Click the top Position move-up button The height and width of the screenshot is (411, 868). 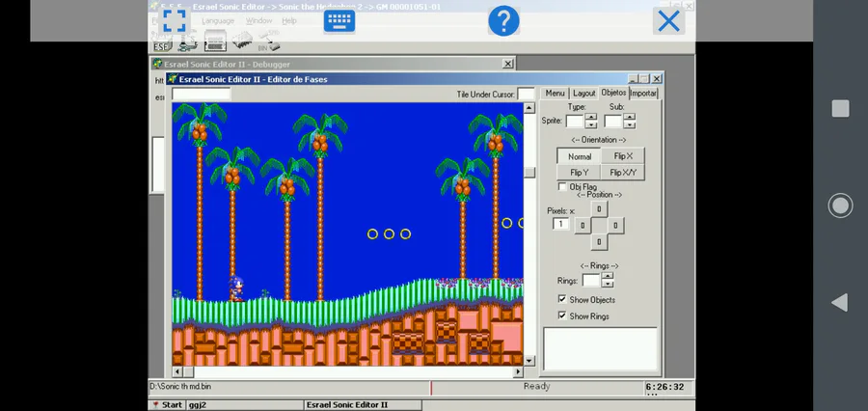coord(598,208)
